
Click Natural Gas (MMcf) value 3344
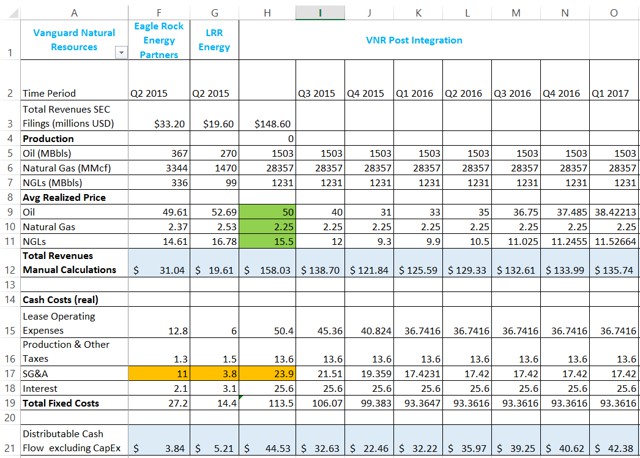(159, 168)
